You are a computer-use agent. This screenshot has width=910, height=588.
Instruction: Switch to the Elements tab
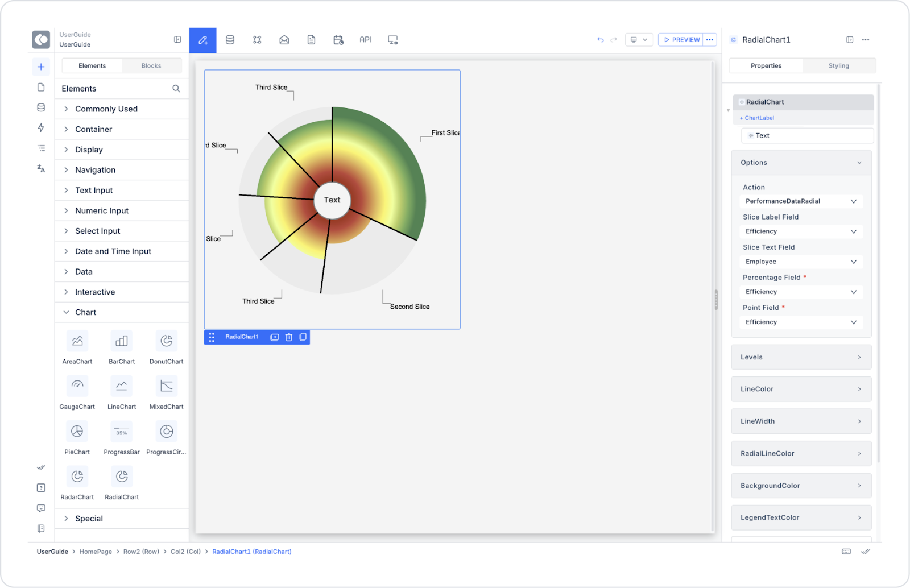point(92,66)
